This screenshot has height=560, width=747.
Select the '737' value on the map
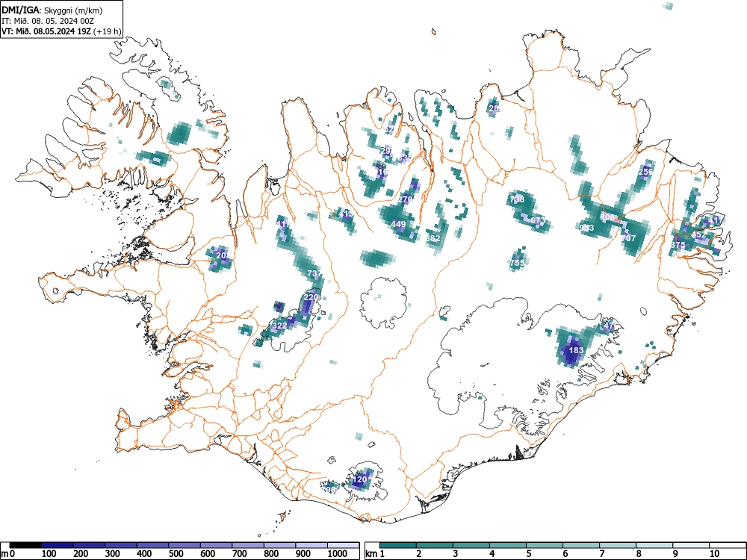(314, 273)
